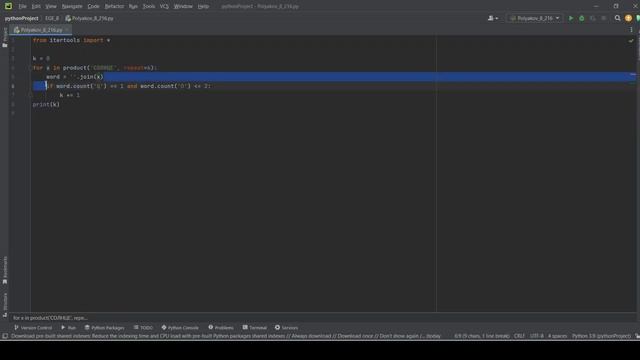Image resolution: width=640 pixels, height=360 pixels.
Task: Open the Structure tool window sidebar button
Action: coord(5,305)
